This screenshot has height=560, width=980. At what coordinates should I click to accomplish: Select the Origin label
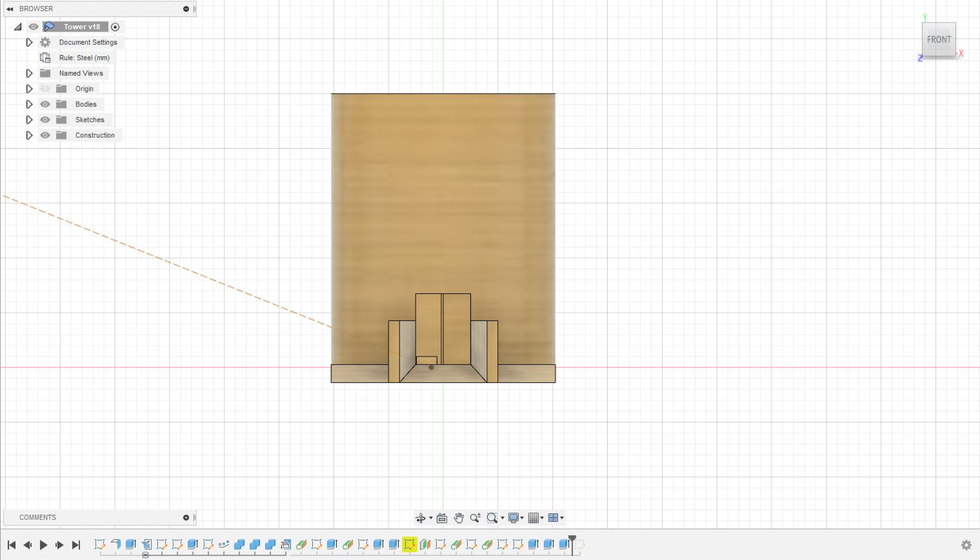(84, 89)
